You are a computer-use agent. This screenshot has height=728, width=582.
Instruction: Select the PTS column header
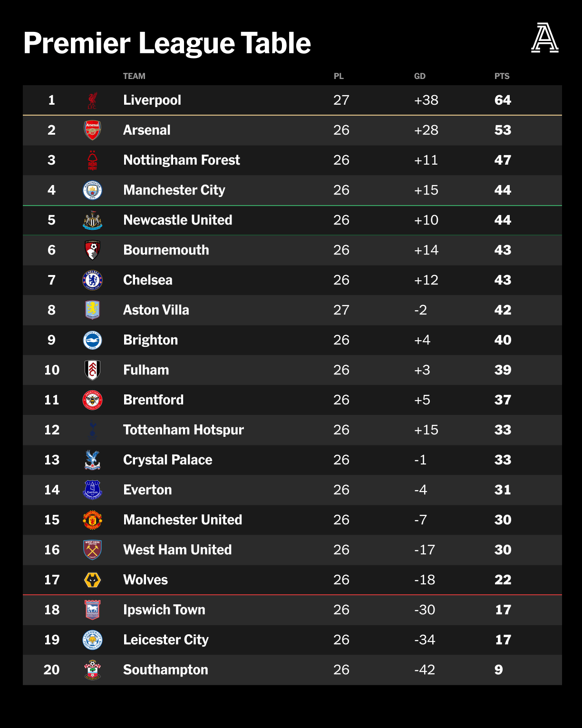(502, 76)
